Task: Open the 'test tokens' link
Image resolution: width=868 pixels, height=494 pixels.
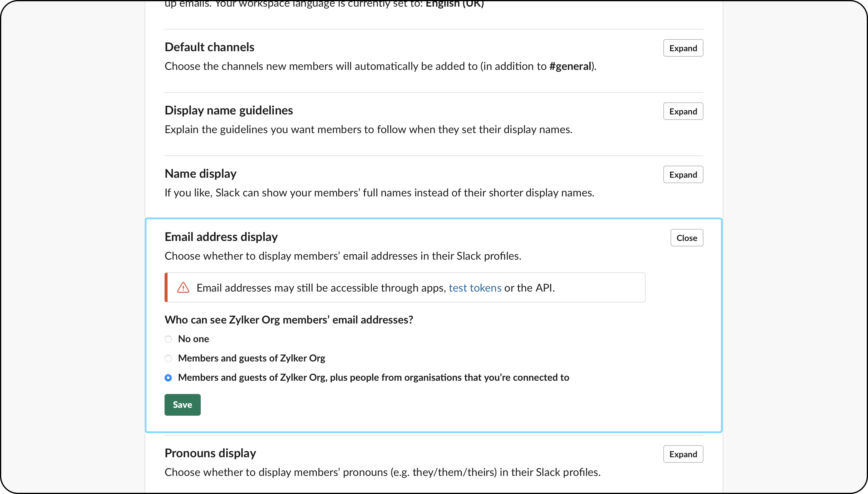Action: click(475, 288)
